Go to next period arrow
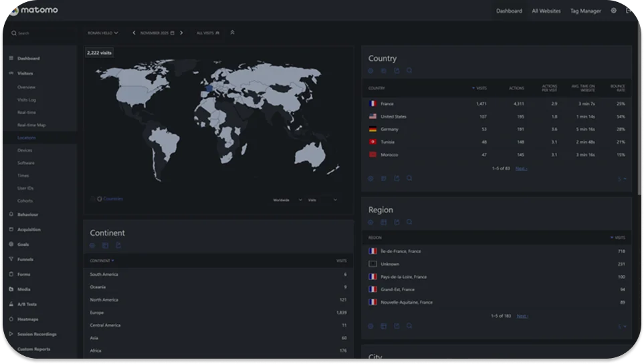 coord(181,33)
